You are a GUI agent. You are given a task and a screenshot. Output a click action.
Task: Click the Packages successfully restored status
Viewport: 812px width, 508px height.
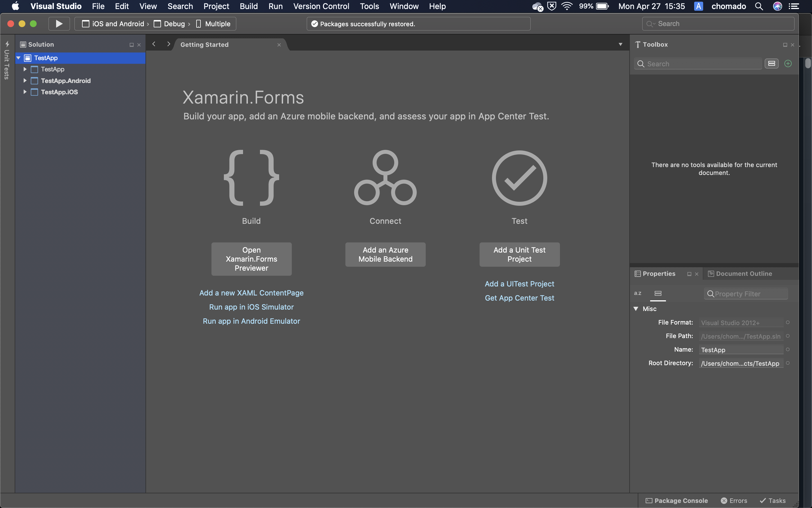click(418, 24)
